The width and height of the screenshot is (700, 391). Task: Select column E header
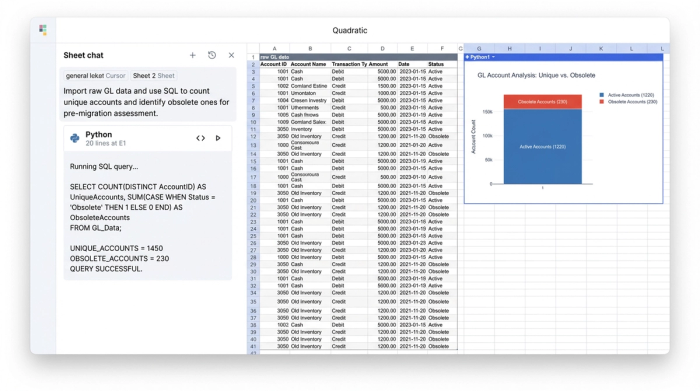coord(412,49)
